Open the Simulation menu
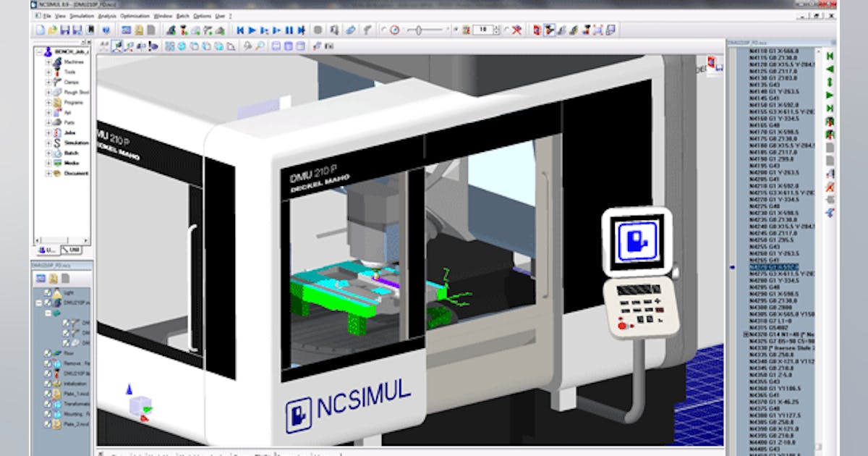 81,15
